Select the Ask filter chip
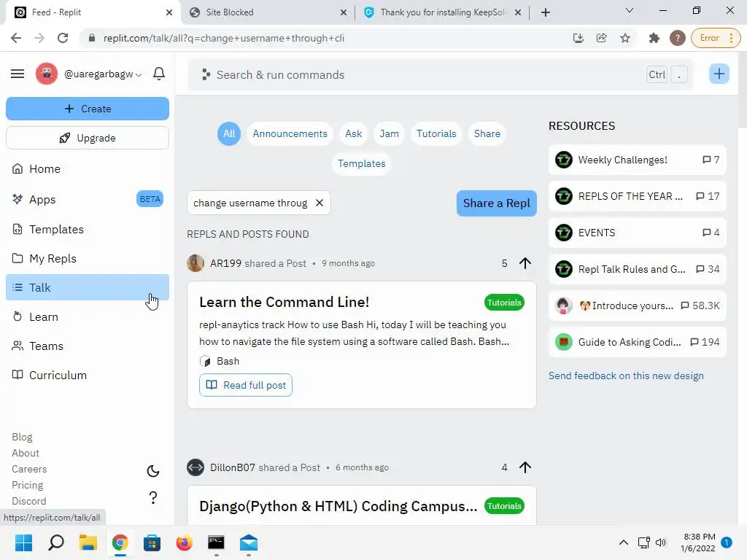Image resolution: width=747 pixels, height=560 pixels. [x=354, y=134]
